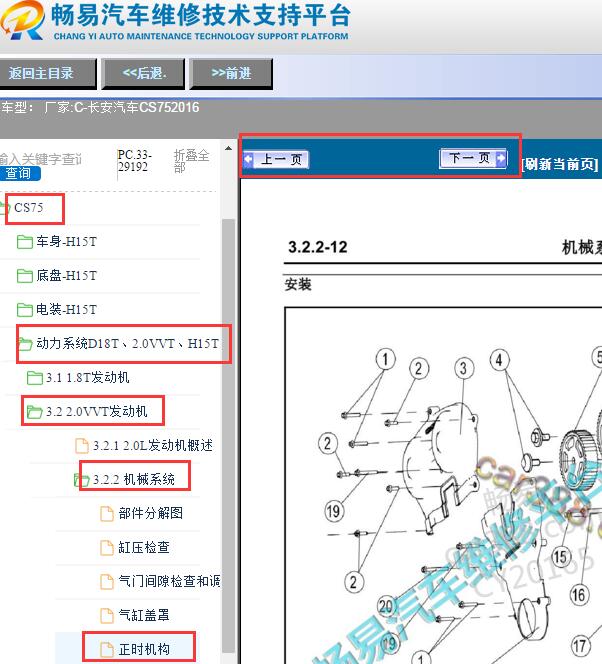Go back with the <<后退 button
602x664 pixels.
143,74
